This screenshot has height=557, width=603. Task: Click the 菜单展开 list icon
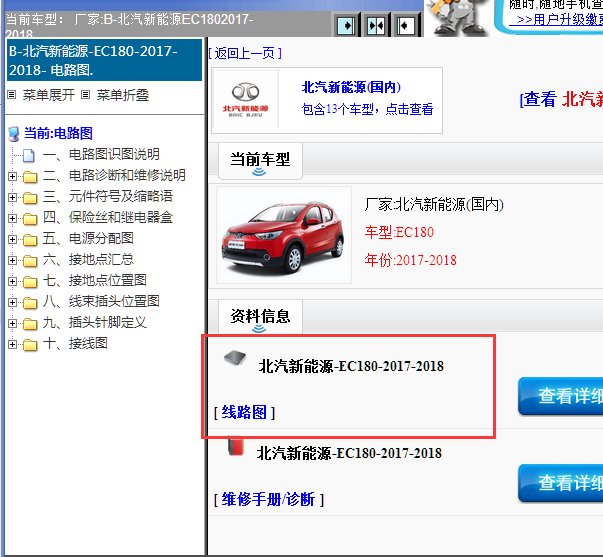click(x=12, y=95)
